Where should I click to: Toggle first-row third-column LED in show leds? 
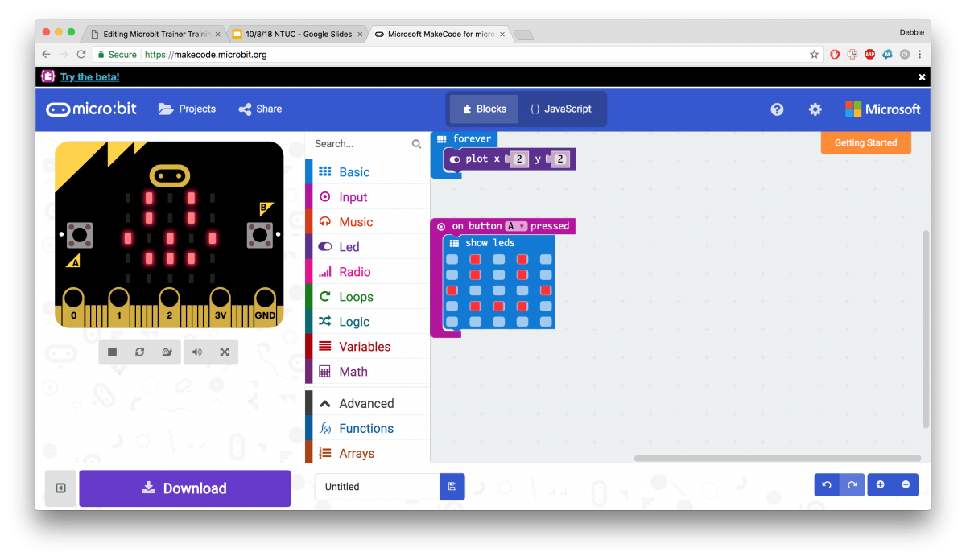tap(499, 259)
